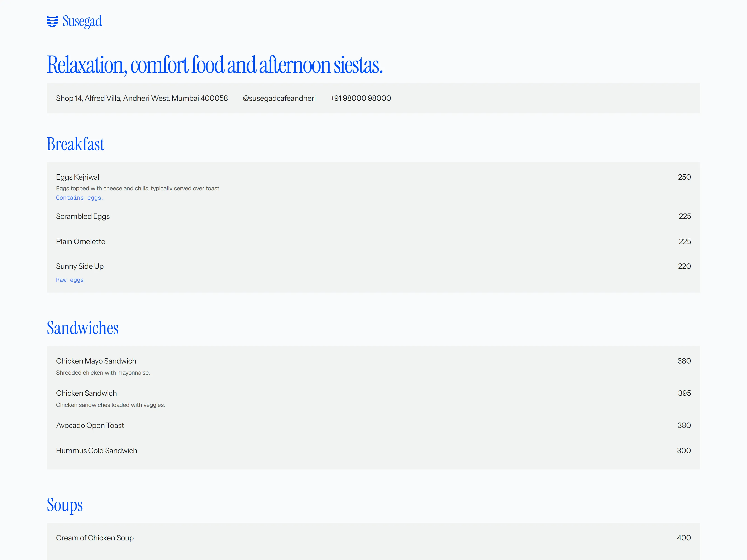Viewport: 747px width, 560px height.
Task: Click the Hummus Cold Sandwich item
Action: [x=97, y=451]
